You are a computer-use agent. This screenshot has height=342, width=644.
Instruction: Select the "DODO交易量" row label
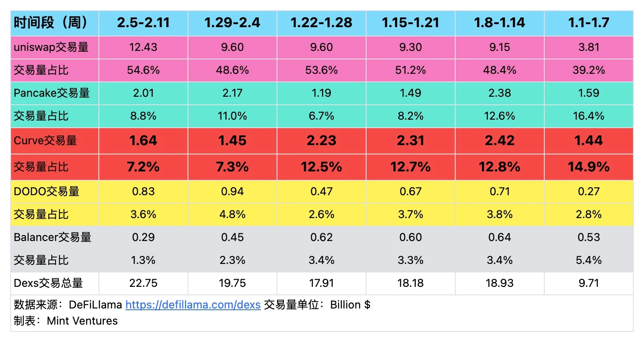tap(47, 191)
